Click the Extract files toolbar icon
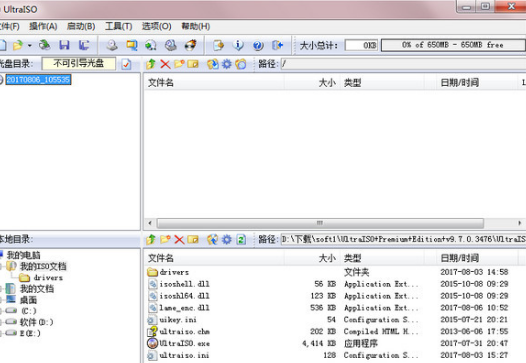Viewport: 526px width, 363px height. (x=218, y=45)
